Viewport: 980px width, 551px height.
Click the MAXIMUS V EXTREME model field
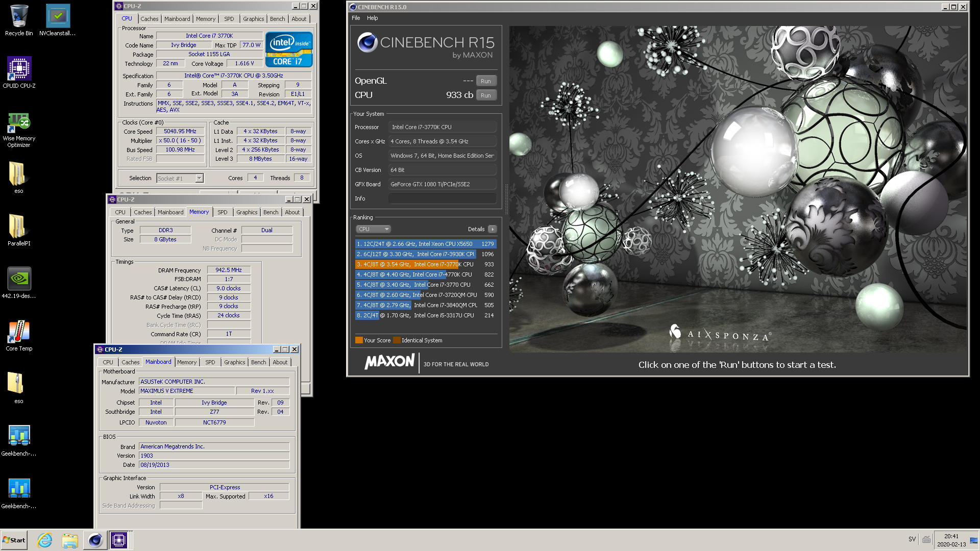(187, 391)
